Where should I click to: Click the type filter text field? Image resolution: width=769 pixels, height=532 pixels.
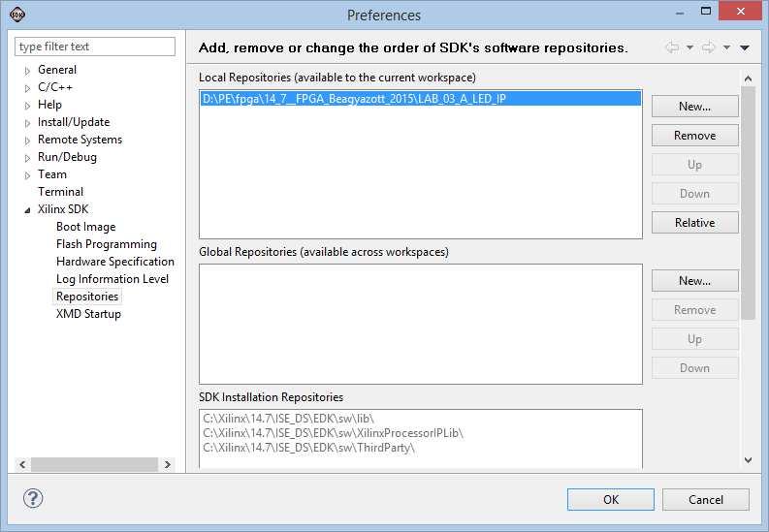click(95, 47)
